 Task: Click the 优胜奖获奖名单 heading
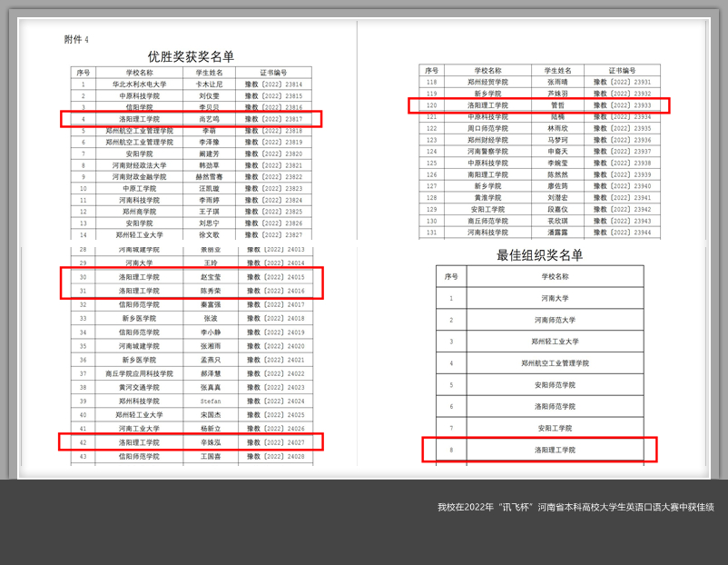191,56
